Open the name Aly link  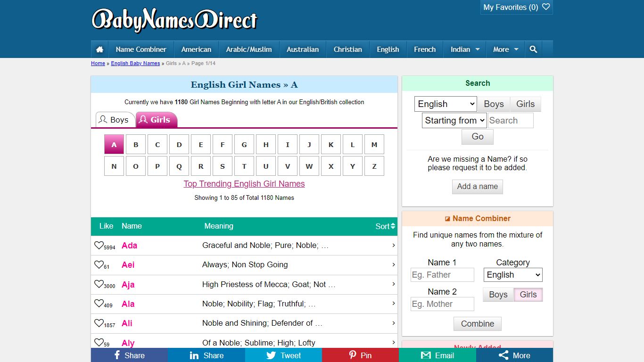click(128, 343)
